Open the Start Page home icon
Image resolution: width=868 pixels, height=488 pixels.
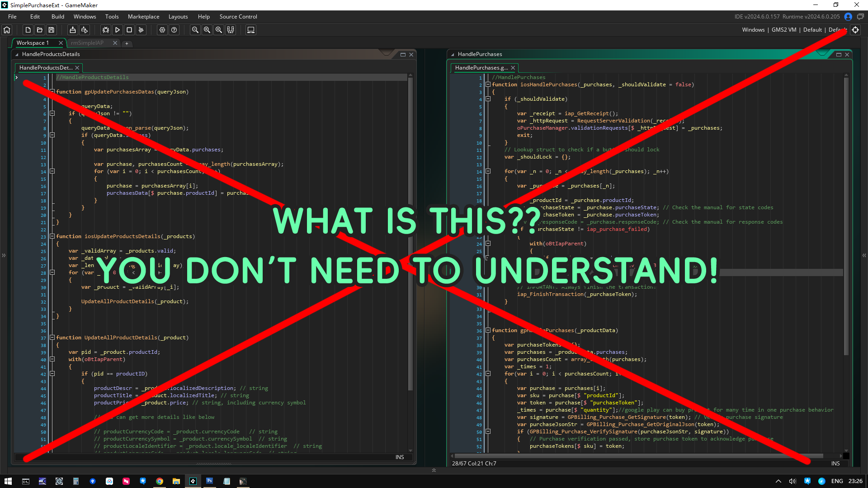pos(7,30)
